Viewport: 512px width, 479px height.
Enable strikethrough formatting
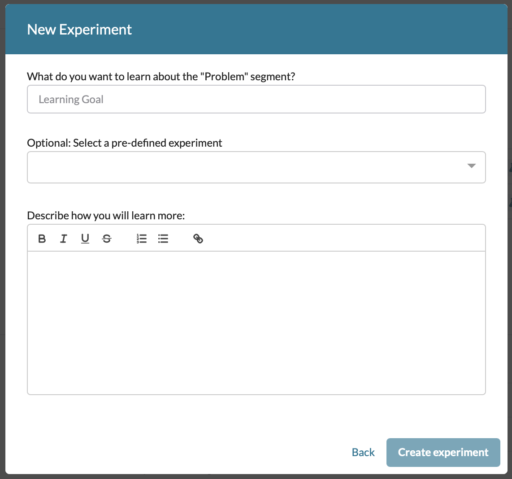[x=107, y=239]
